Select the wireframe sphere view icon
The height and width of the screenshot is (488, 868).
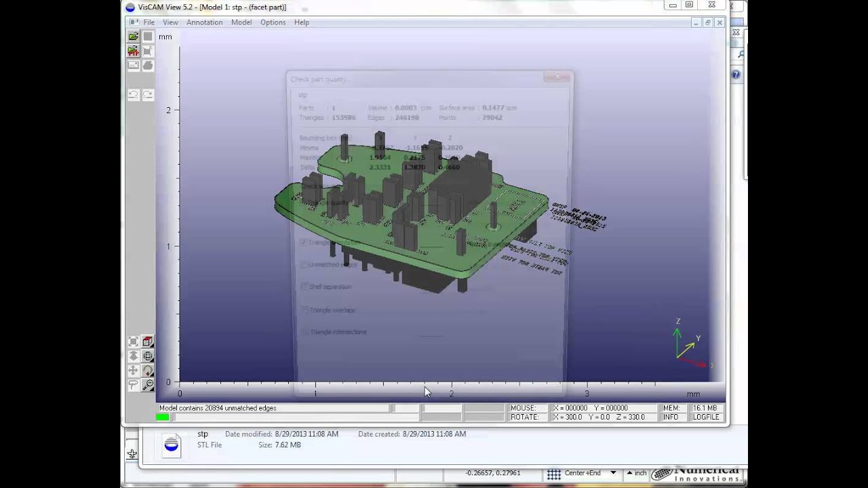148,357
